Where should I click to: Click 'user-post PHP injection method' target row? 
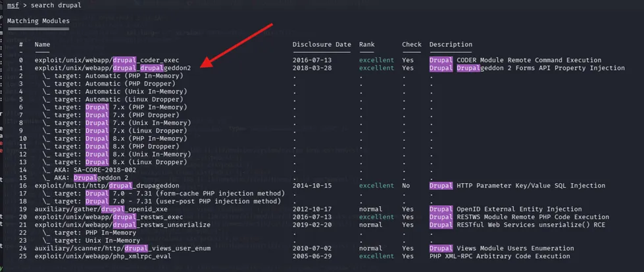(x=162, y=201)
